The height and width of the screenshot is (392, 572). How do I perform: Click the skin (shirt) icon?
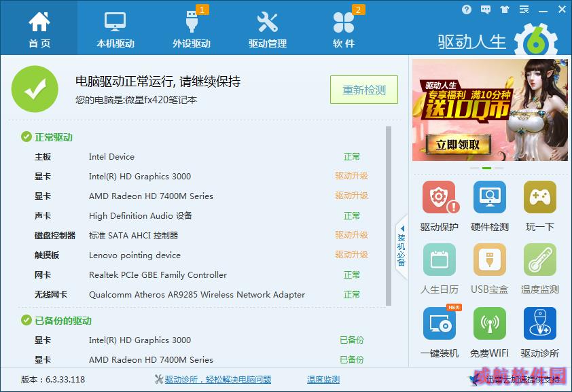click(505, 10)
